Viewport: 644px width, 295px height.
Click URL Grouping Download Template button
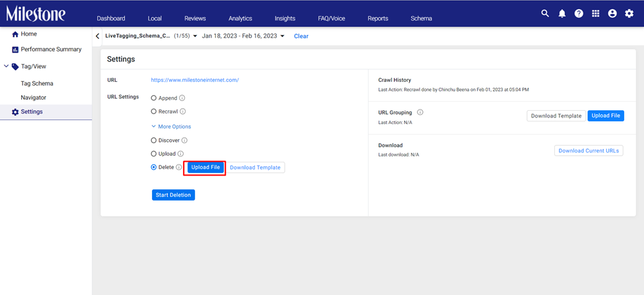556,115
